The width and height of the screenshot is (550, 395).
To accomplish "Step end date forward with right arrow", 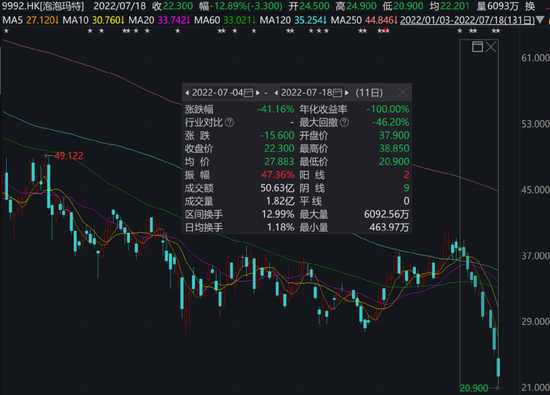I will click(x=347, y=93).
